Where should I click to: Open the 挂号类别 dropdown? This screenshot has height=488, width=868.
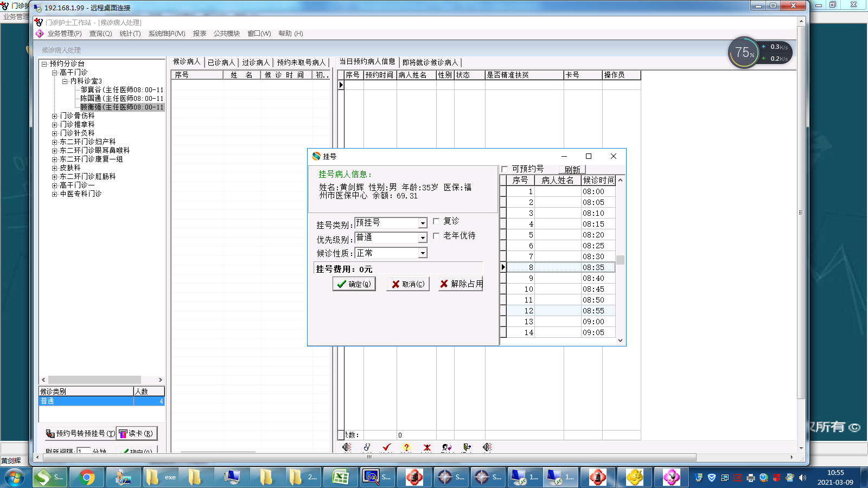423,223
